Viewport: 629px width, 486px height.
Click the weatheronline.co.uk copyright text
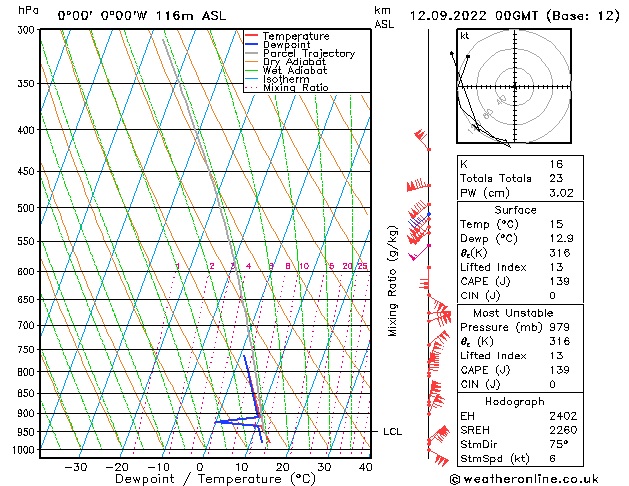[x=524, y=479]
